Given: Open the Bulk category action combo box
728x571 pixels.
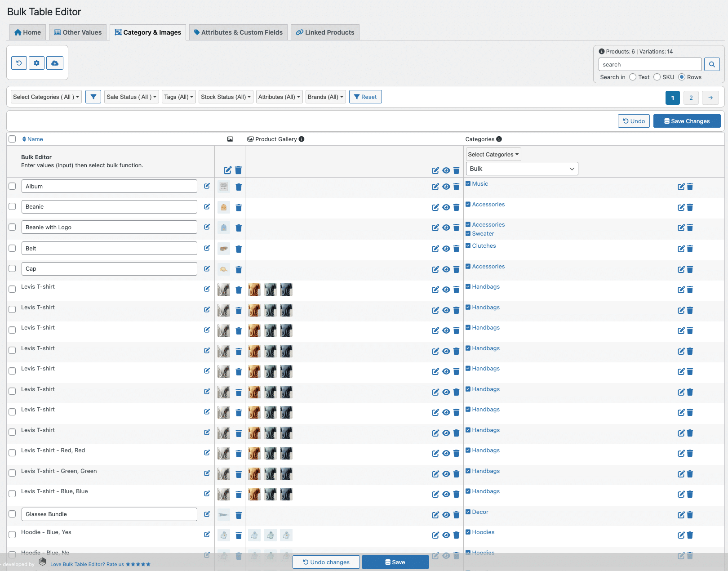Looking at the screenshot, I should (522, 169).
